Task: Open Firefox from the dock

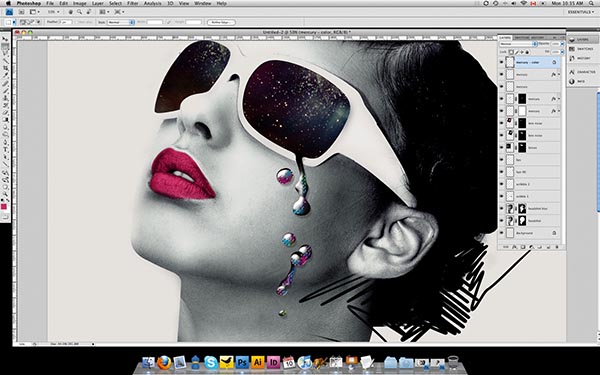Action: pos(164,362)
